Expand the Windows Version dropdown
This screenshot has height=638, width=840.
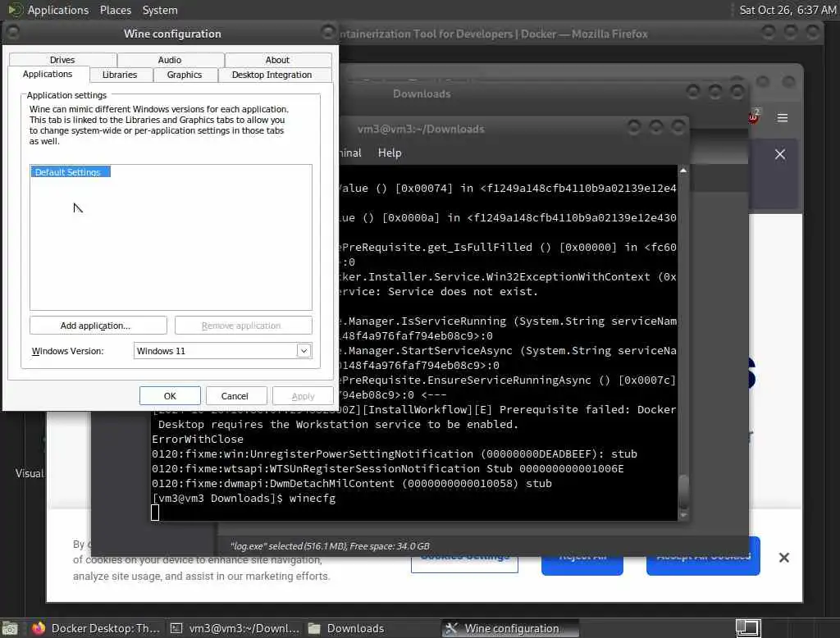tap(304, 351)
